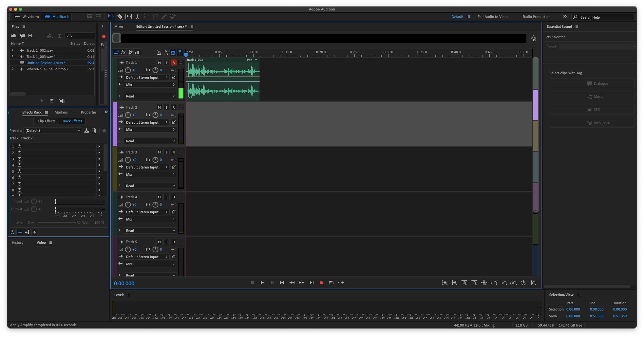Select the Move tool in toolbar
644x337 pixels.
click(111, 16)
